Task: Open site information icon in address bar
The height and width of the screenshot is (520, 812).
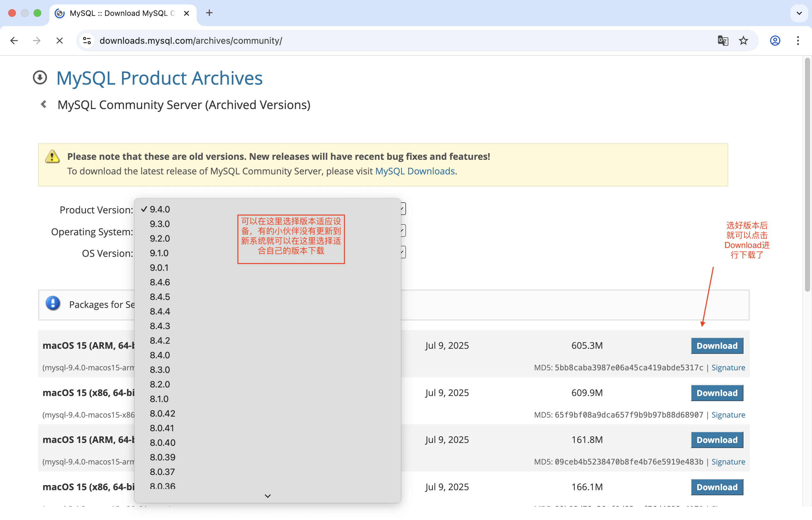Action: tap(87, 41)
